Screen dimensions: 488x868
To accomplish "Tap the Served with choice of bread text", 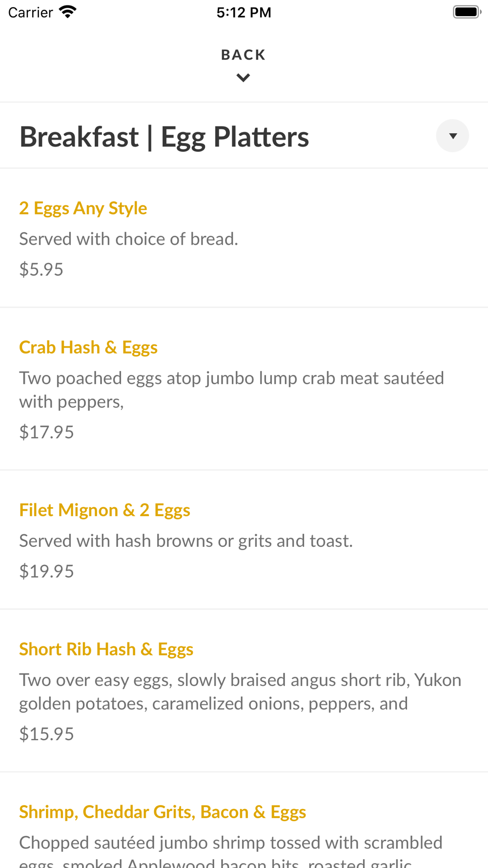I will click(x=129, y=239).
